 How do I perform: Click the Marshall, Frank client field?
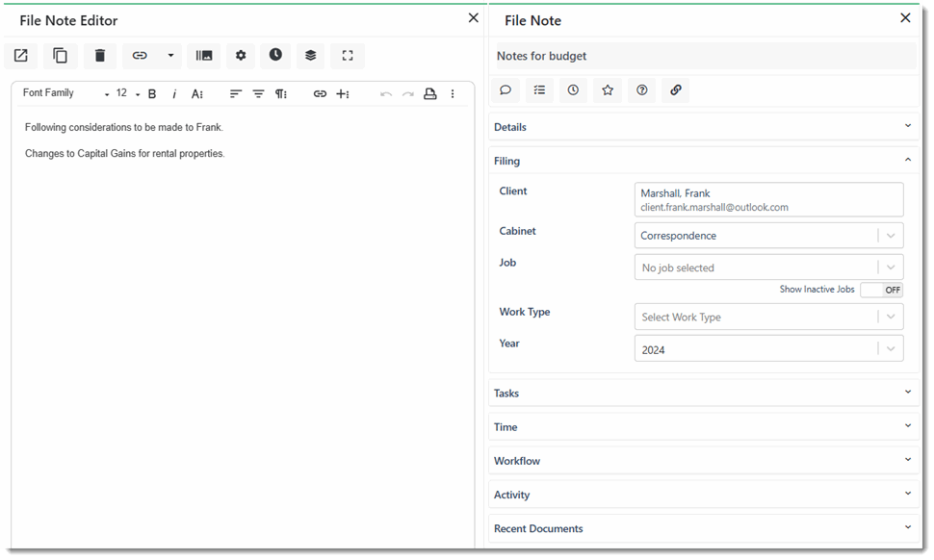[x=768, y=200]
